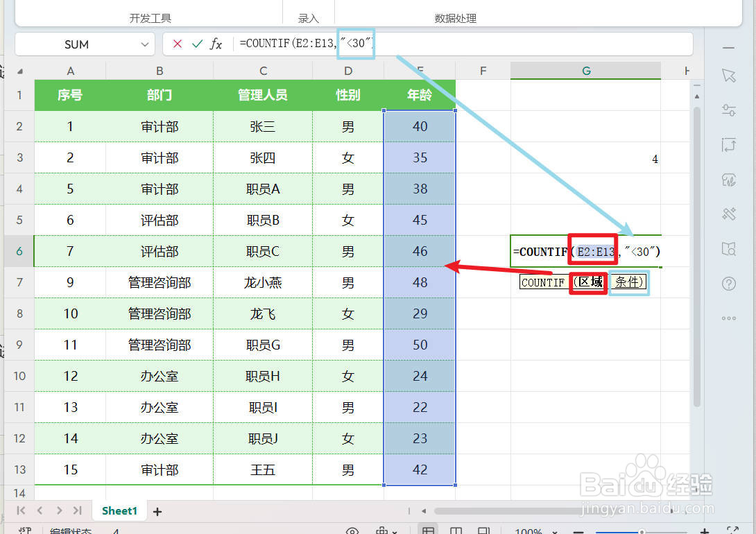The image size is (756, 534).
Task: Select the cursor tool in the right sidebar
Action: (x=729, y=76)
